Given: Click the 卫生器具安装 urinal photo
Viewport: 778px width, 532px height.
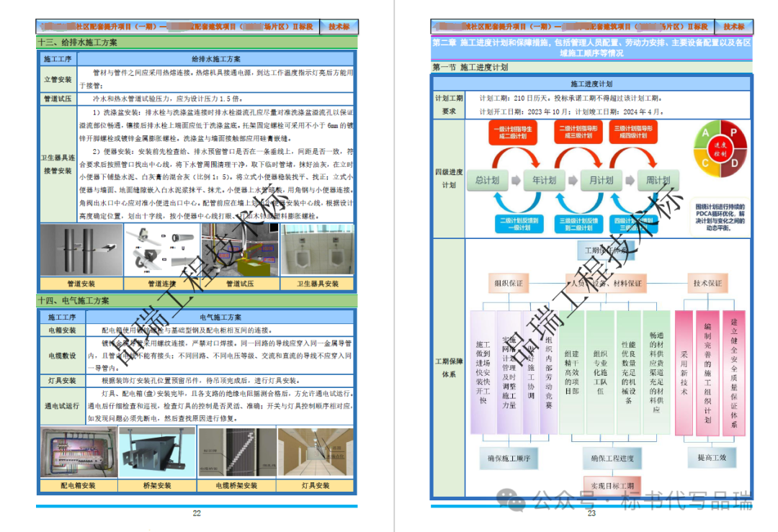Looking at the screenshot, I should pyautogui.click(x=317, y=251).
